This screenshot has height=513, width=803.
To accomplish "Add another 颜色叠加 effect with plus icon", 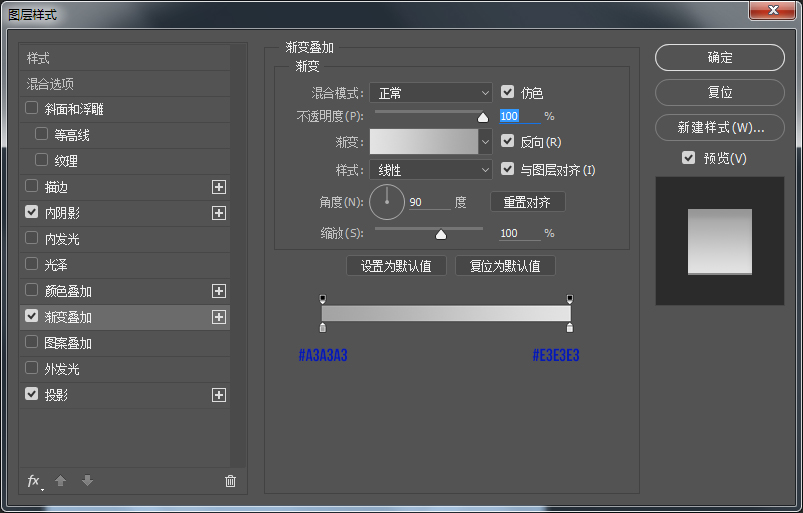I will click(x=219, y=291).
